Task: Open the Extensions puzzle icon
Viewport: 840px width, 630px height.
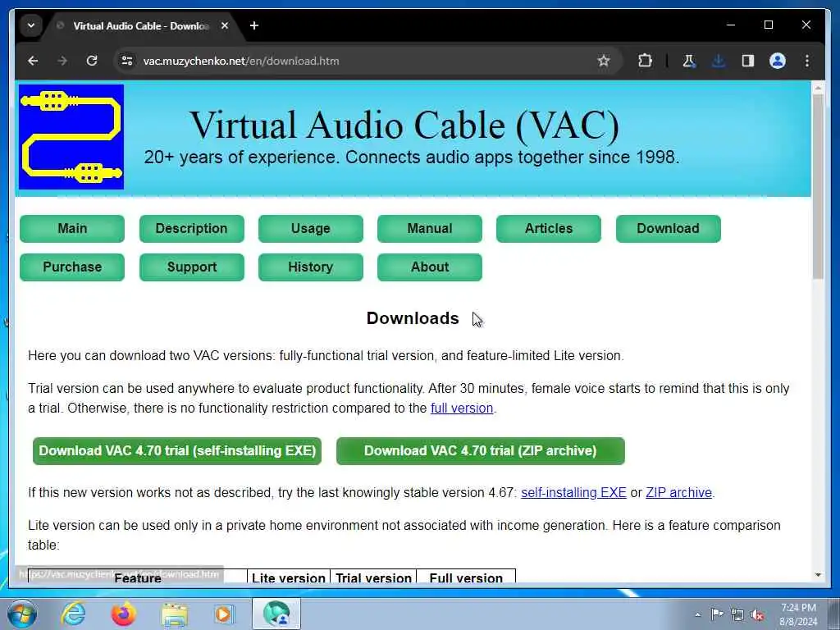Action: click(645, 61)
